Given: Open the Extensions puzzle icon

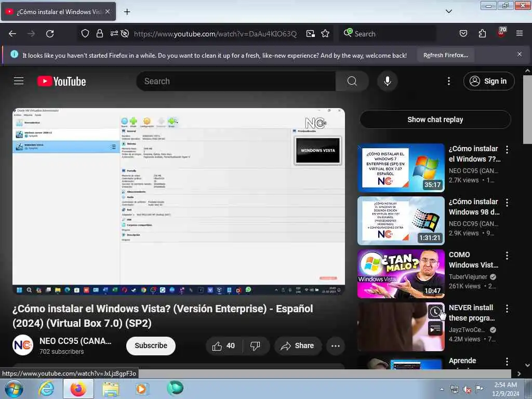Looking at the screenshot, I should pos(482,33).
